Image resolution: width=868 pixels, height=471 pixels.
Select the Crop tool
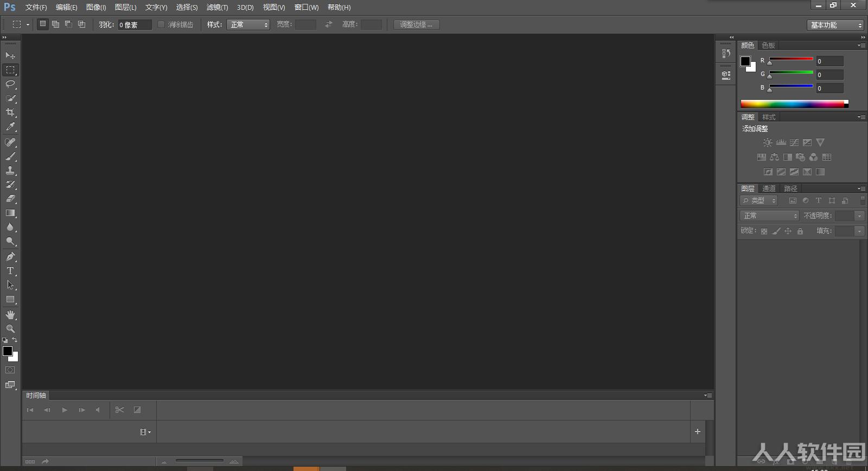click(x=10, y=112)
